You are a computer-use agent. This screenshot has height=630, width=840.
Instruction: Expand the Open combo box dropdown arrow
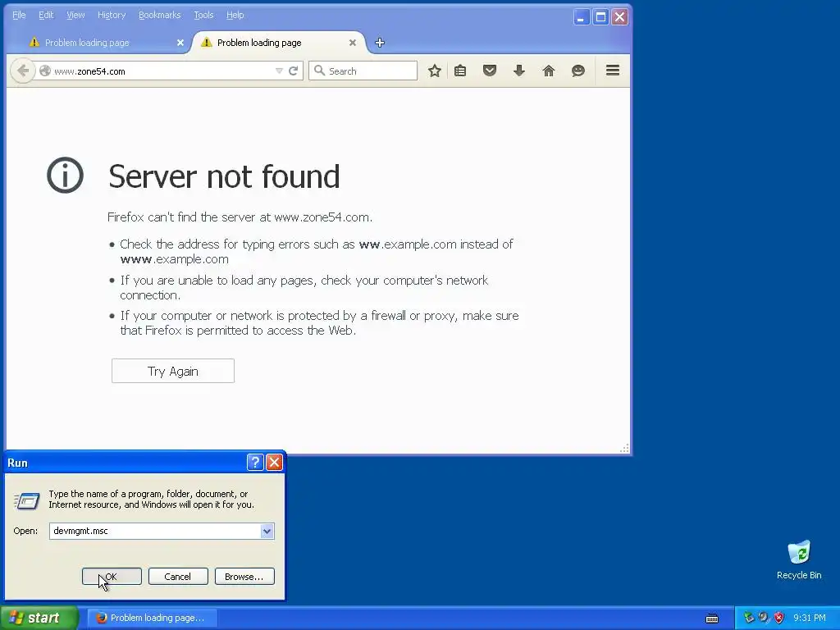click(x=267, y=531)
